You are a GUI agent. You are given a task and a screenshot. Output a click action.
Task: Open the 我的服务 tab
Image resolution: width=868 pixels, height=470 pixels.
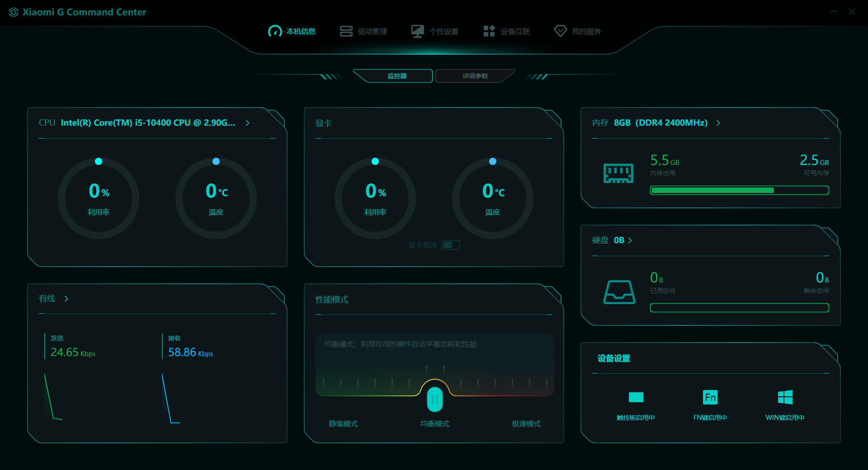tap(578, 31)
